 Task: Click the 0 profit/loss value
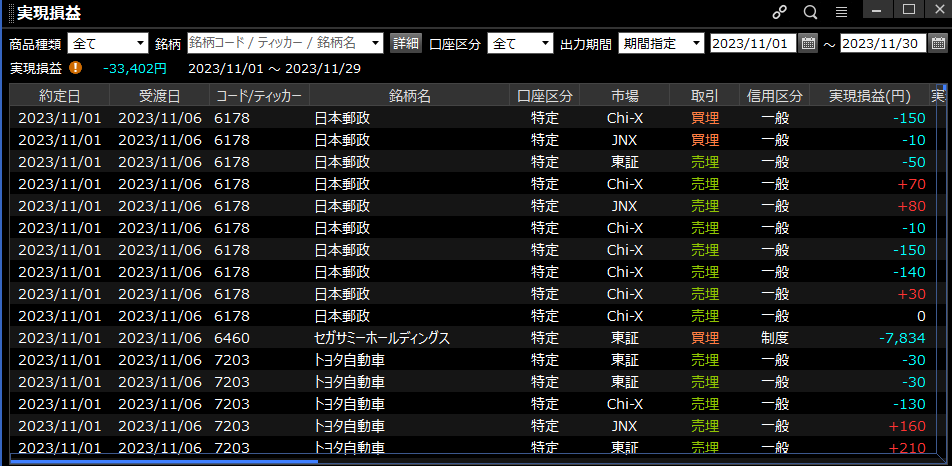922,316
